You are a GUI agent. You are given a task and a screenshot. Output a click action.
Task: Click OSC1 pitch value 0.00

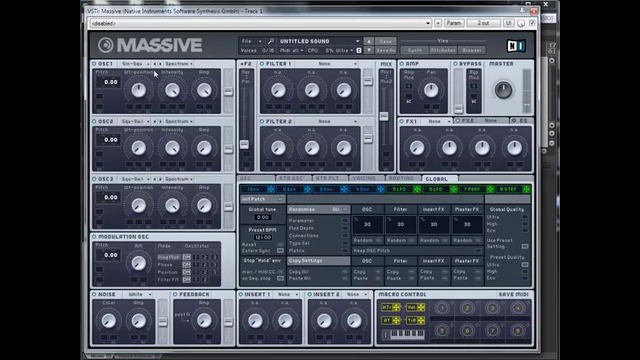pyautogui.click(x=108, y=82)
